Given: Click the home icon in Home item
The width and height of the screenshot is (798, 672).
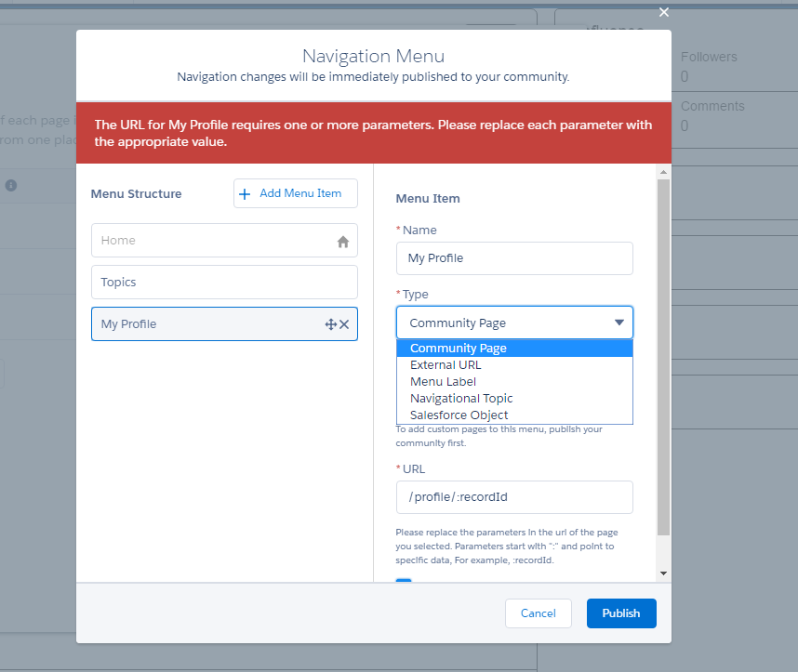Looking at the screenshot, I should (x=343, y=242).
